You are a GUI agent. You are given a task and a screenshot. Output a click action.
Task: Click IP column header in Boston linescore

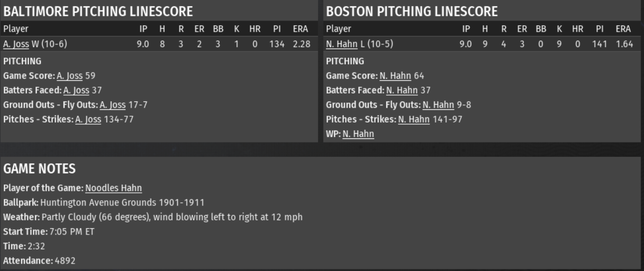click(x=466, y=29)
